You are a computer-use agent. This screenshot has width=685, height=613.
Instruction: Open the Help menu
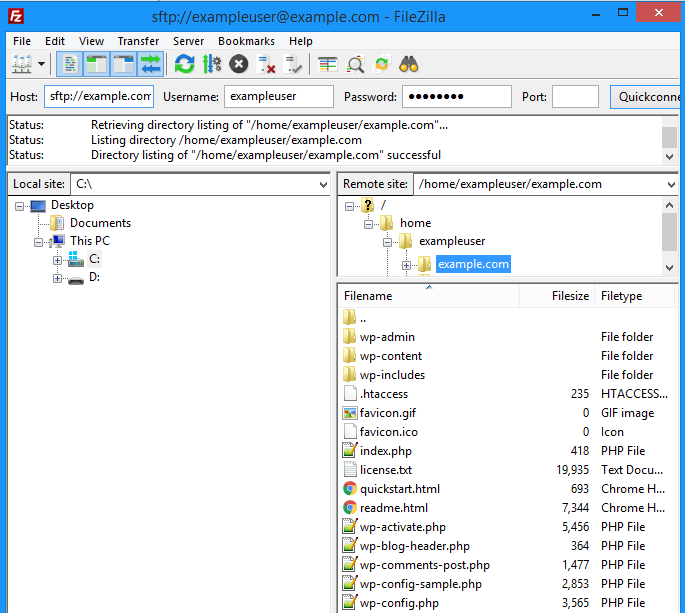pos(301,41)
